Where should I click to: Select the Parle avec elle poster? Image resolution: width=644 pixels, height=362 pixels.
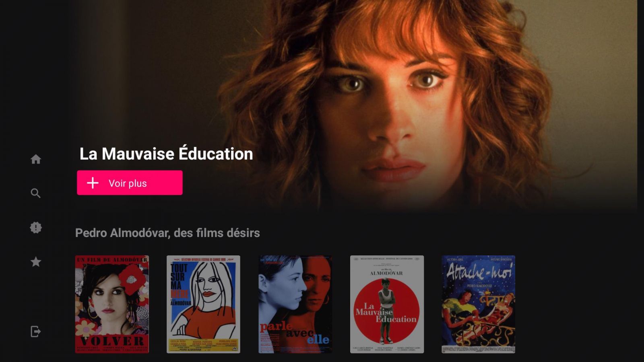point(295,304)
